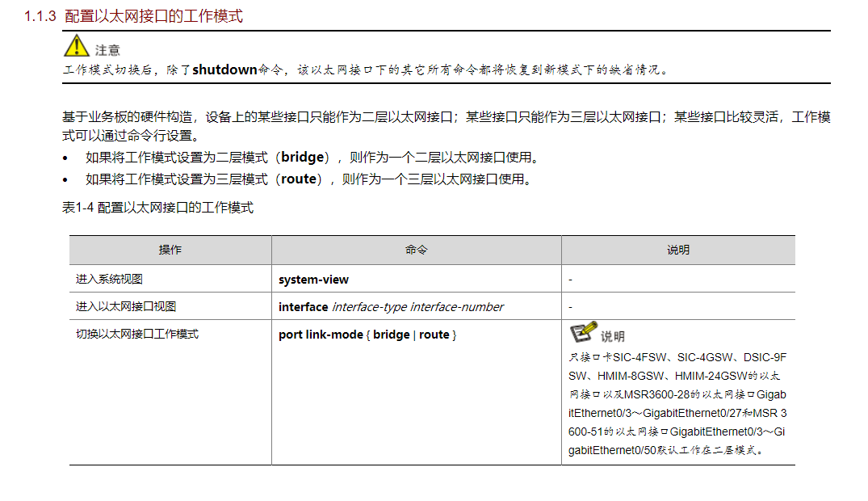Viewport: 868px width, 501px height.
Task: Click the route keyword in second bullet
Action: tap(299, 179)
